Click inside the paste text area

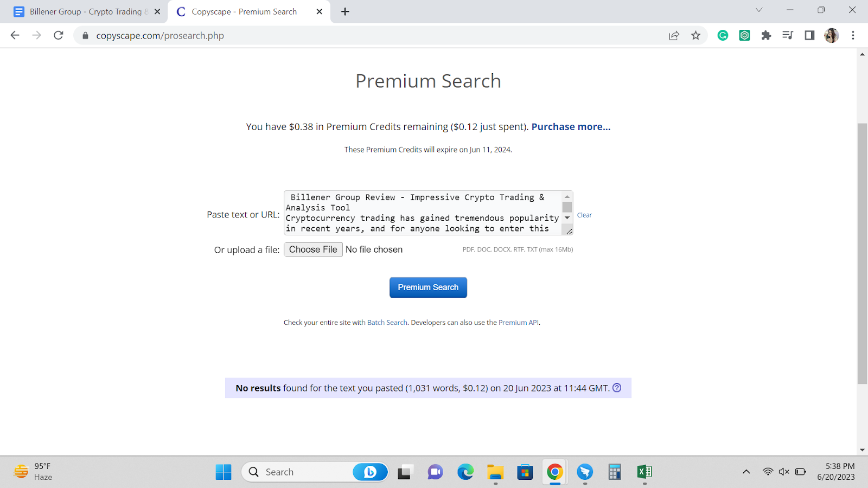coord(423,213)
